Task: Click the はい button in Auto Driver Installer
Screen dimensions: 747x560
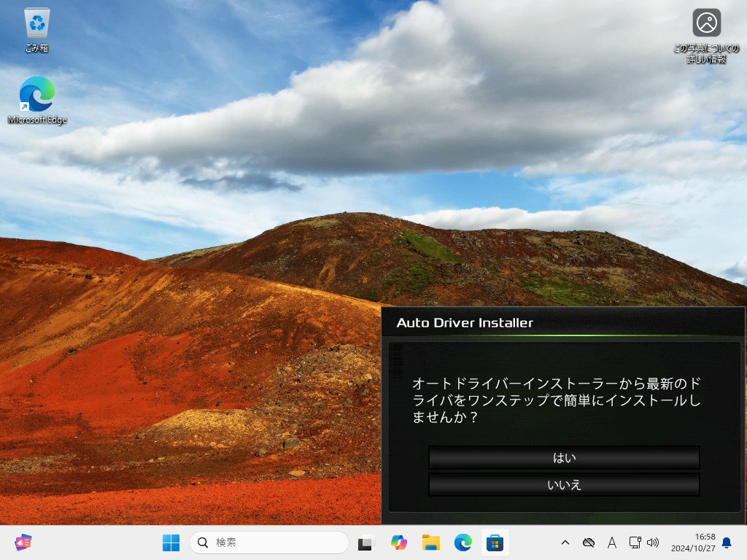Action: [563, 458]
